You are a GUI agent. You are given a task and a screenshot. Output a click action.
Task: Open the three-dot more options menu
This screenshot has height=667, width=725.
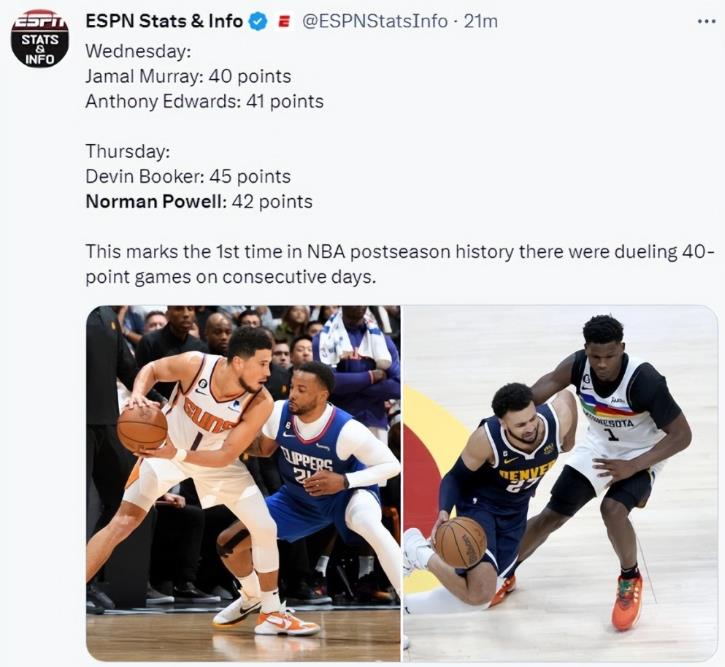point(707,21)
